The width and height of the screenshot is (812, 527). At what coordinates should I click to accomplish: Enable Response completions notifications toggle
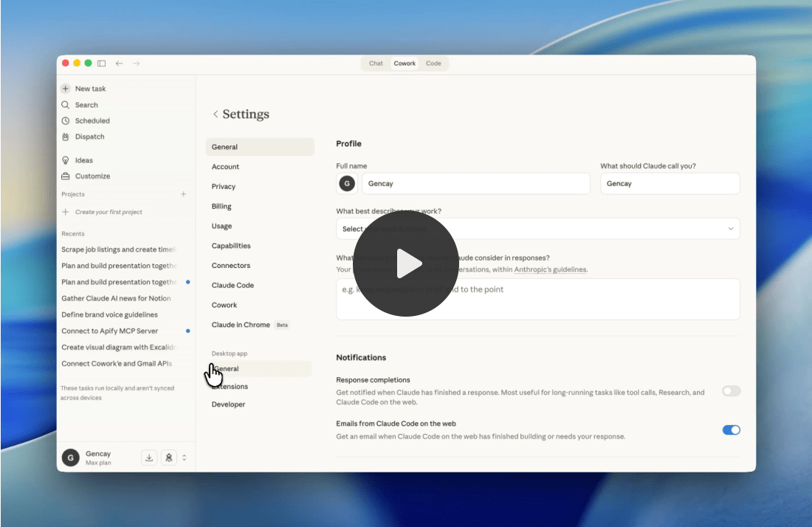click(732, 391)
